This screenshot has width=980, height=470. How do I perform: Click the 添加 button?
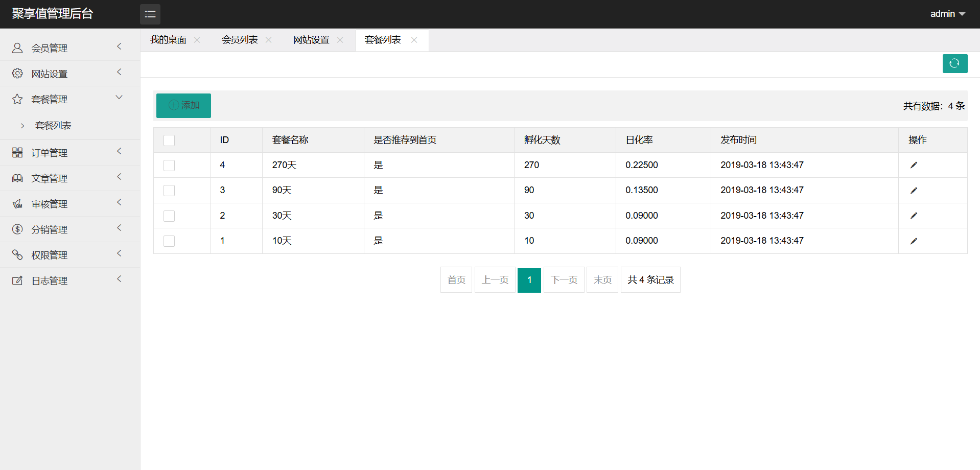click(x=183, y=105)
